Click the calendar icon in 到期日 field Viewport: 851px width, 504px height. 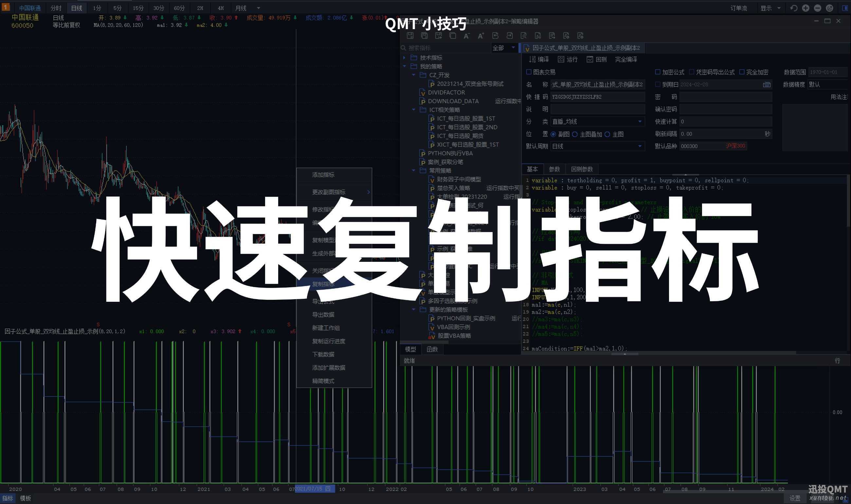point(767,84)
